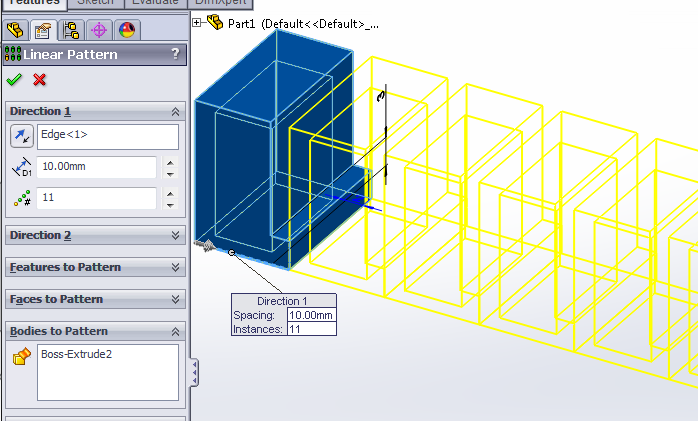
Task: Switch to the Evaluate ribbon tab
Action: (x=155, y=4)
